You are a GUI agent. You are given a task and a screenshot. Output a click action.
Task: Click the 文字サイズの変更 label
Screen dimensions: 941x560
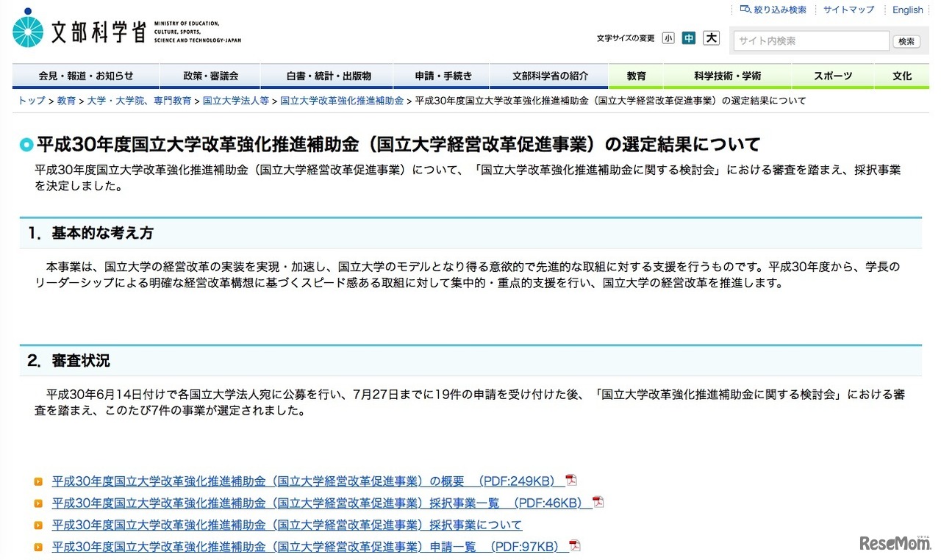point(626,38)
